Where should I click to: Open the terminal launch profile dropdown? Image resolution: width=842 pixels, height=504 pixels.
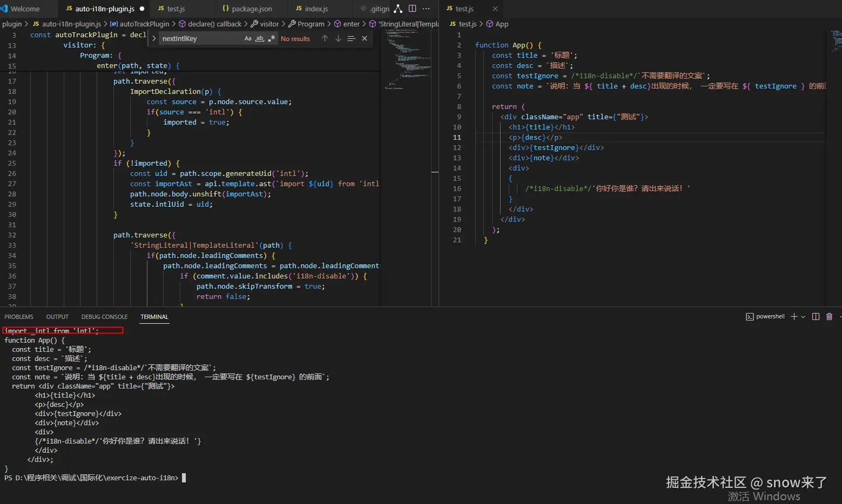tap(803, 317)
